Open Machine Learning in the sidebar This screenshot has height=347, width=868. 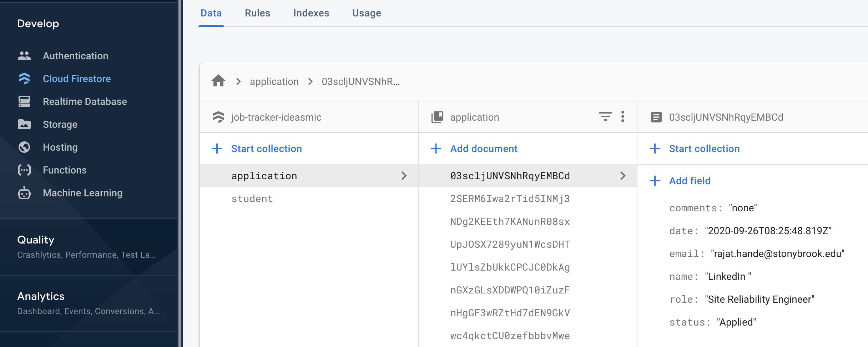(x=83, y=193)
